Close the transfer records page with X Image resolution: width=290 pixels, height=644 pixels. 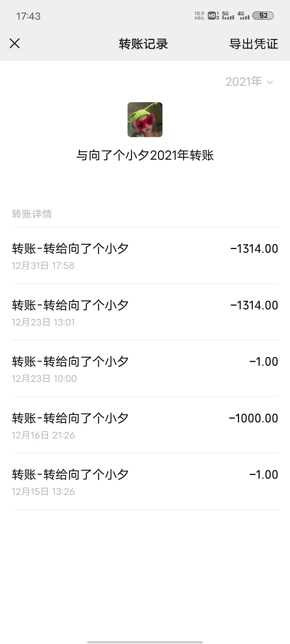coord(15,43)
